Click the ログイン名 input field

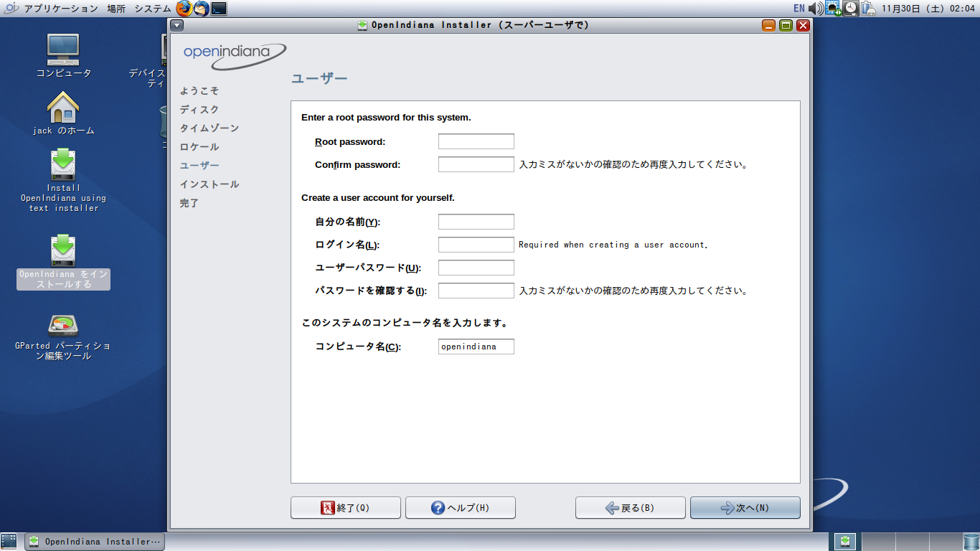(x=476, y=245)
